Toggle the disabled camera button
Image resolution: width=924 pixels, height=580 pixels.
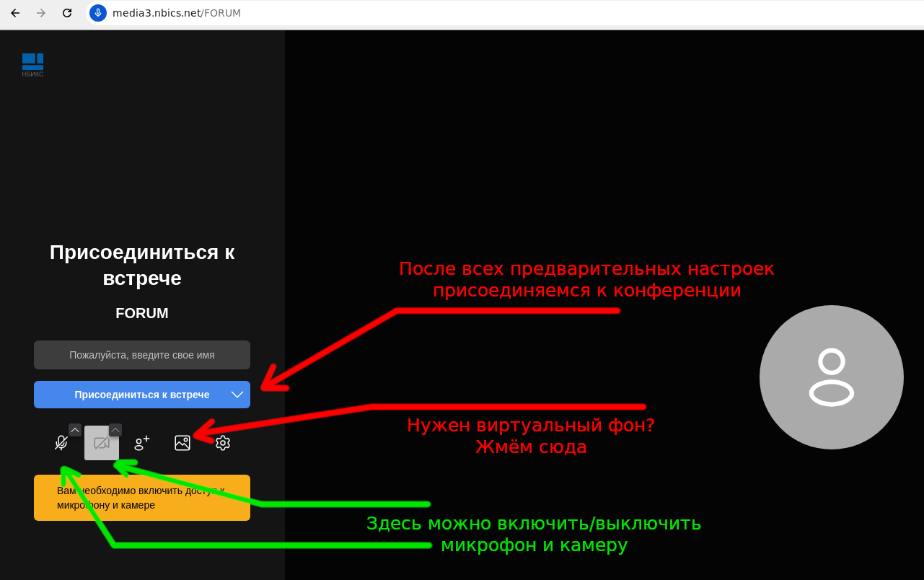(102, 443)
